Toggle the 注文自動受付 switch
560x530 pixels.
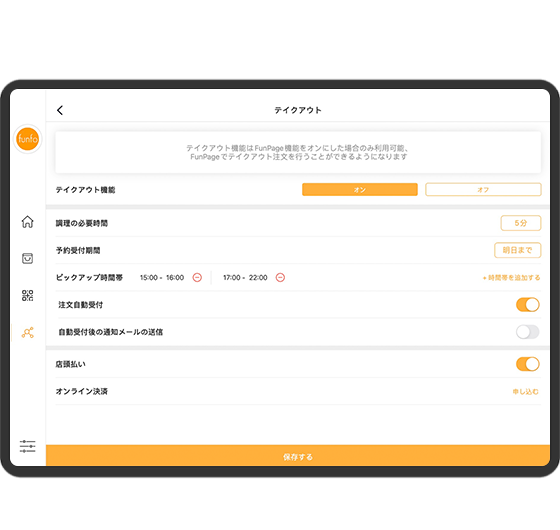click(528, 305)
